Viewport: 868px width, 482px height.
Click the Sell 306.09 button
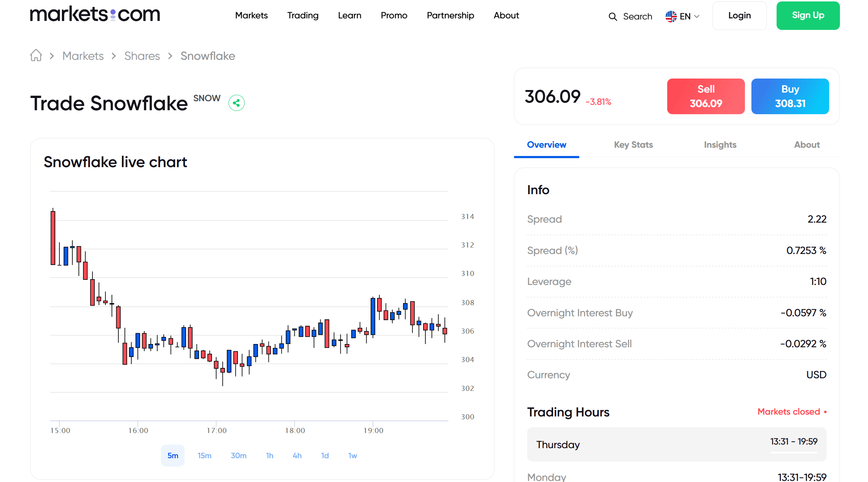pyautogui.click(x=706, y=96)
